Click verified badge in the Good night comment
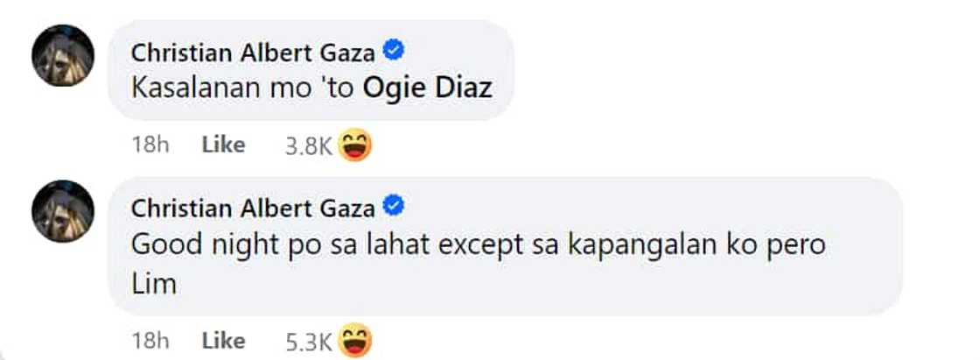The image size is (980, 360). pyautogui.click(x=394, y=208)
